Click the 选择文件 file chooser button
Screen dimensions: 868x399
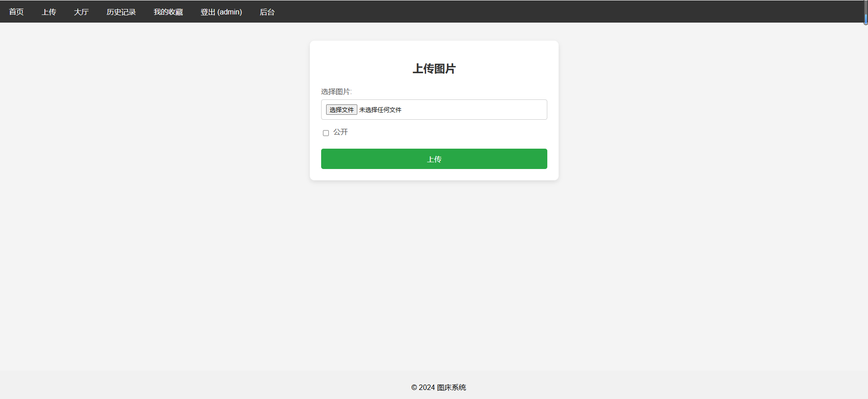click(x=342, y=110)
